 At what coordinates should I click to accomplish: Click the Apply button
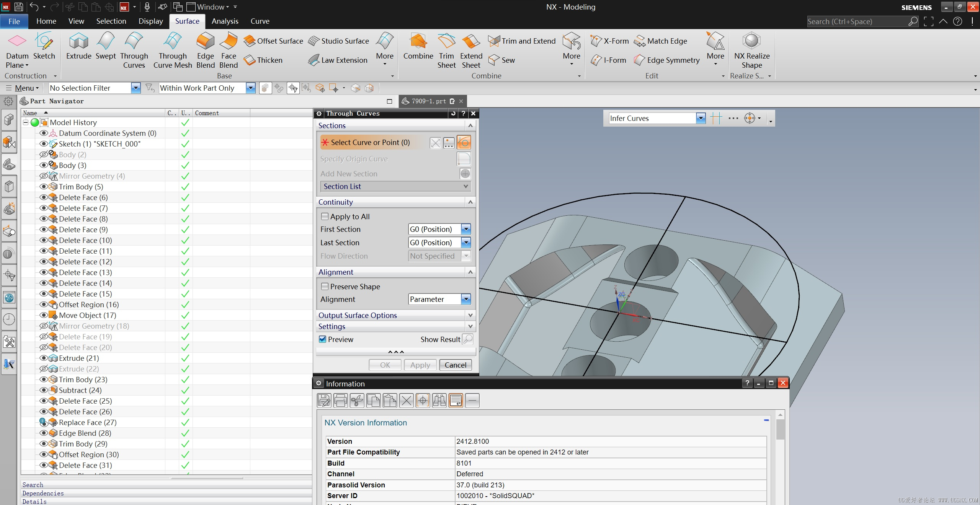click(420, 365)
